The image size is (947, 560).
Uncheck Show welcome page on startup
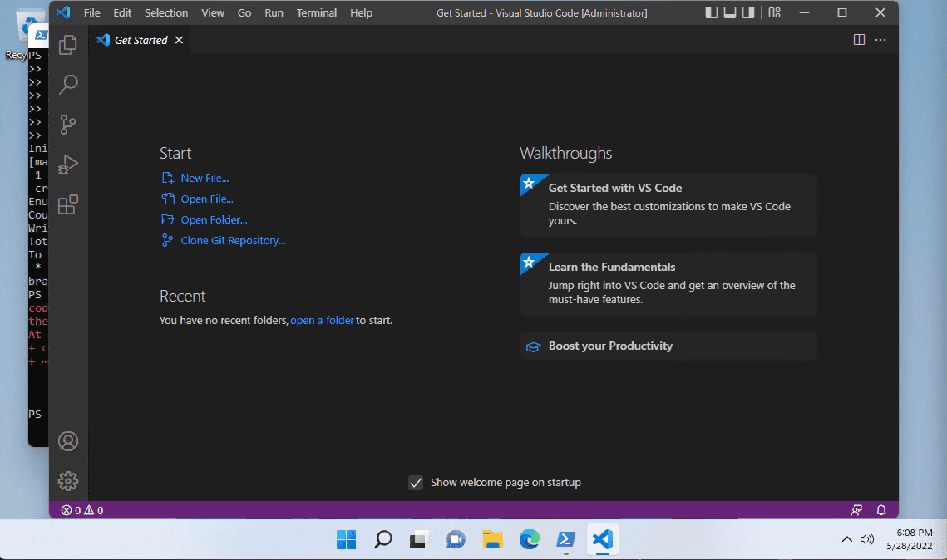pos(416,482)
